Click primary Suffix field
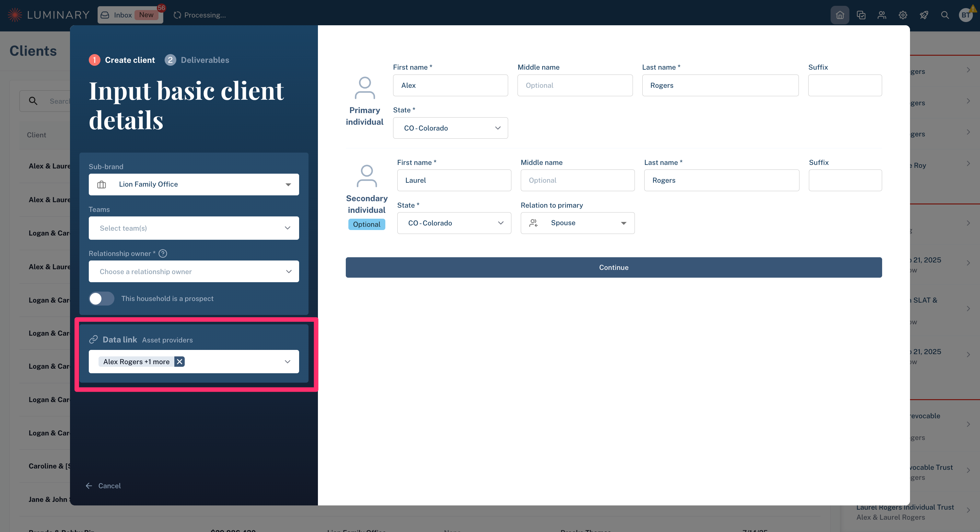This screenshot has width=980, height=532. pyautogui.click(x=845, y=86)
